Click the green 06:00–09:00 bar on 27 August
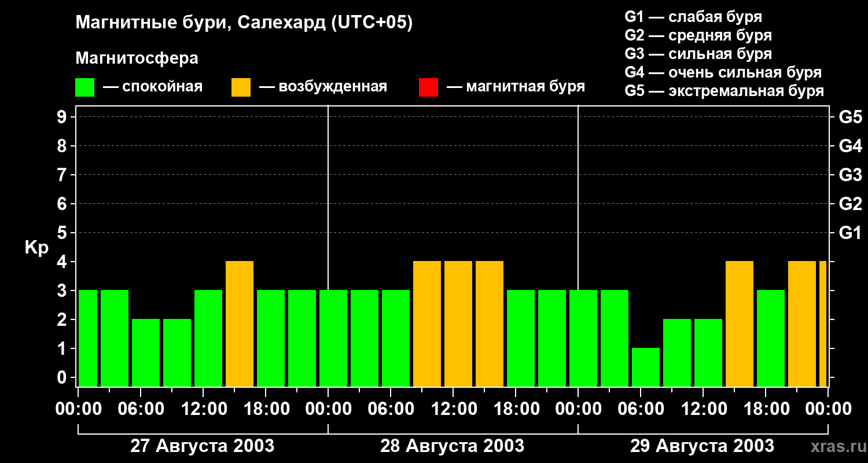 [146, 353]
